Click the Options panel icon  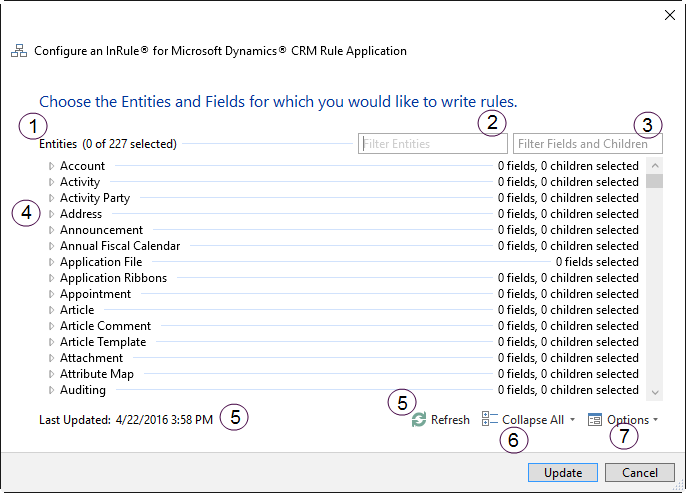(x=595, y=420)
